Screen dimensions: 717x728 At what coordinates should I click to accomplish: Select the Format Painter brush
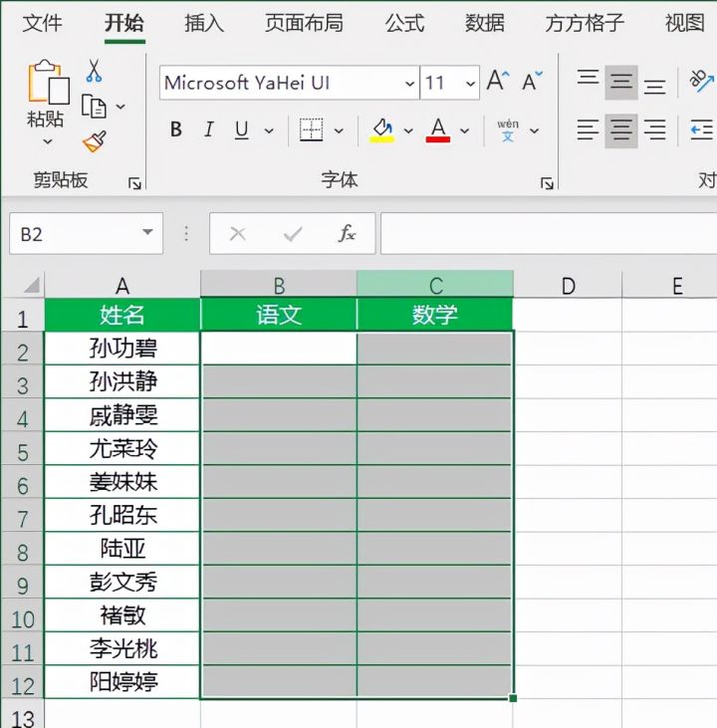[x=95, y=141]
